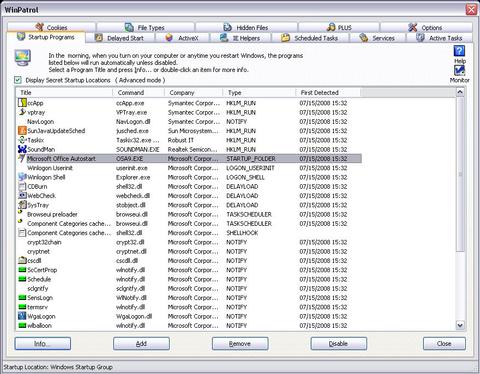480x374 pixels.
Task: Select the ccApp startup entry icon
Action: [x=22, y=103]
